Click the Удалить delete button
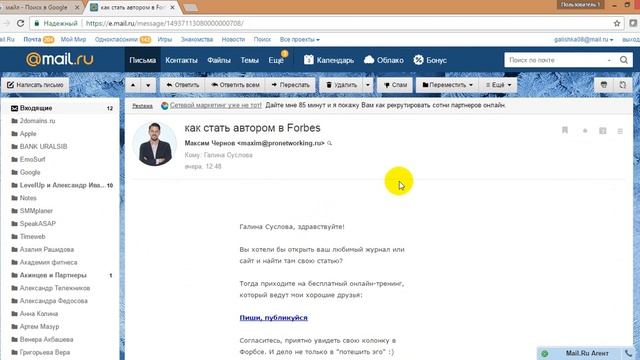 341,85
